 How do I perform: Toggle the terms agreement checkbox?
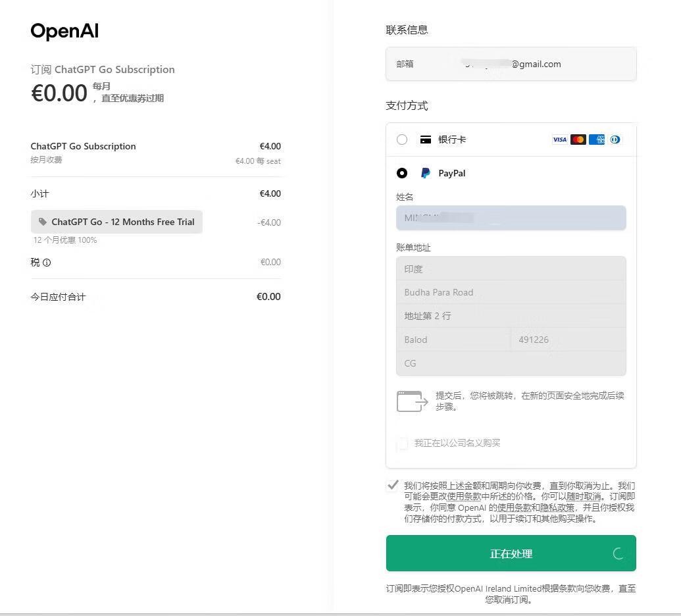pyautogui.click(x=393, y=486)
